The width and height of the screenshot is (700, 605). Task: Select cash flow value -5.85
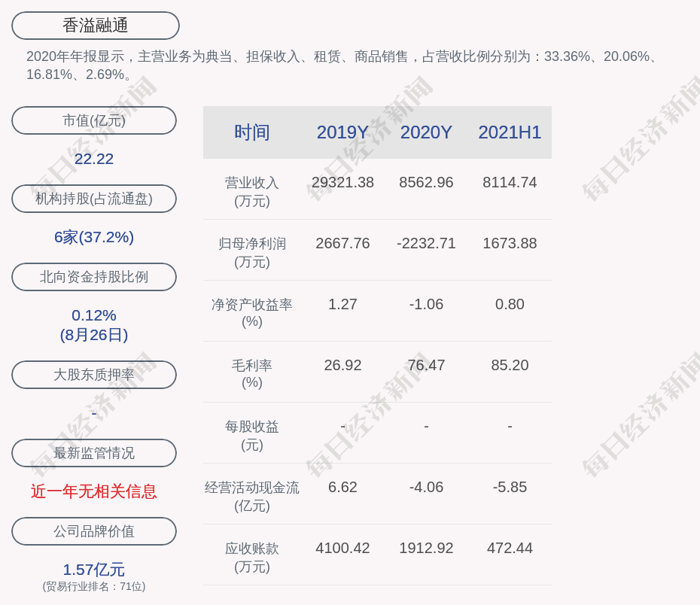[x=510, y=487]
